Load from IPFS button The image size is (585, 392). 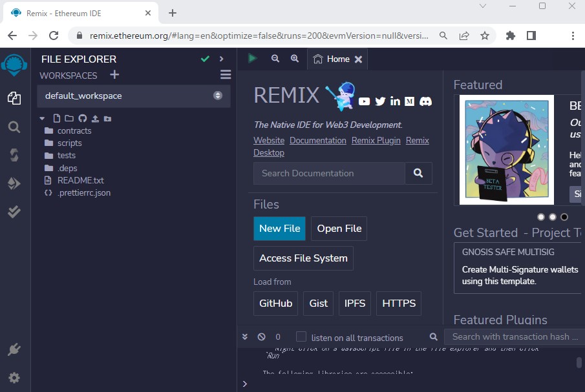click(x=355, y=304)
